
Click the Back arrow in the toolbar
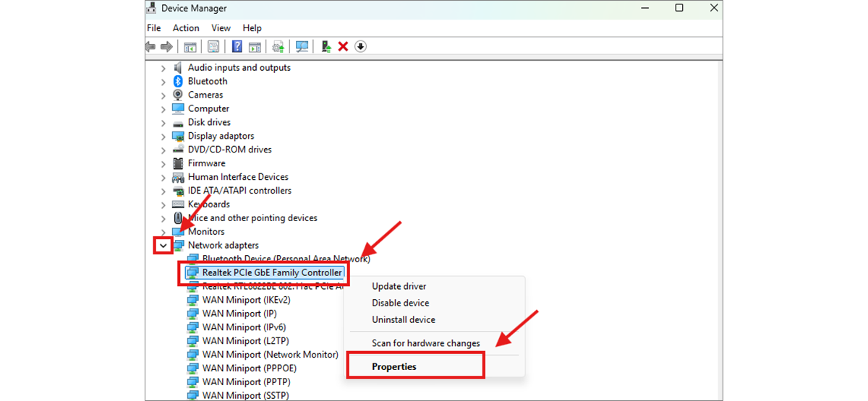click(x=150, y=47)
